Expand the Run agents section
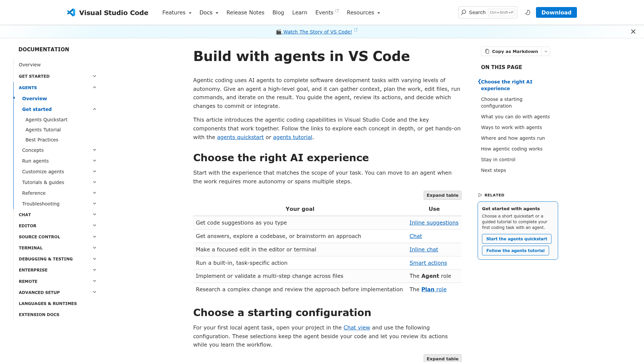 (95, 161)
